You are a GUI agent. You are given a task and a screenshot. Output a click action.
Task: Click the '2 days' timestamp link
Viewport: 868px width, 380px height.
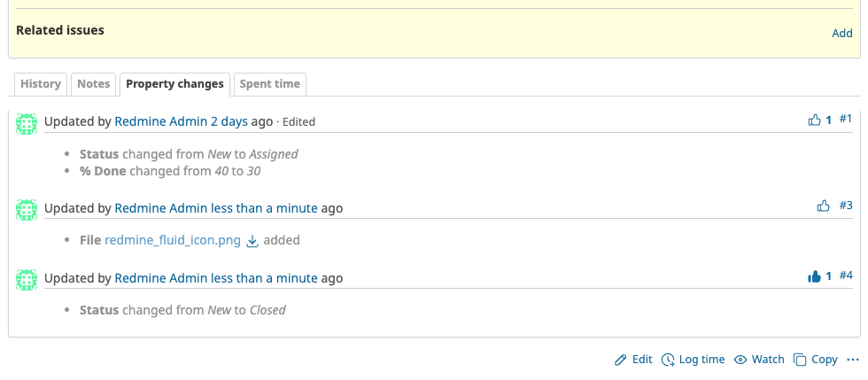229,121
